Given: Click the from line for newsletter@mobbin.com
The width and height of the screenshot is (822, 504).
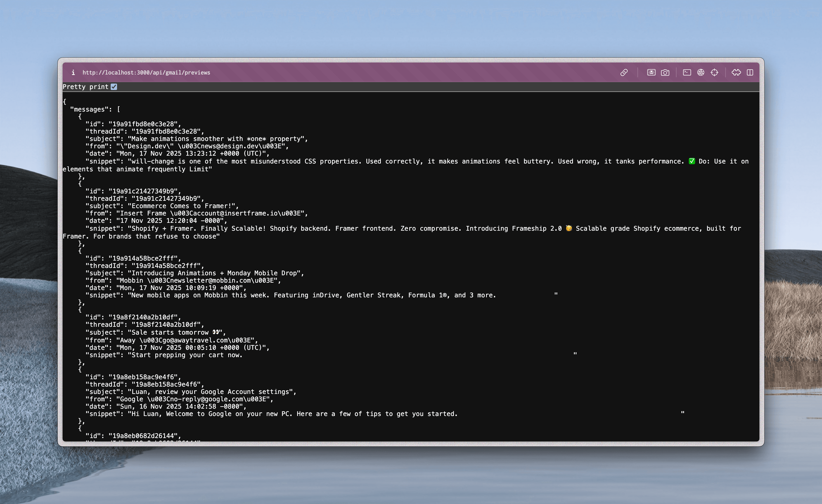Looking at the screenshot, I should (x=183, y=280).
